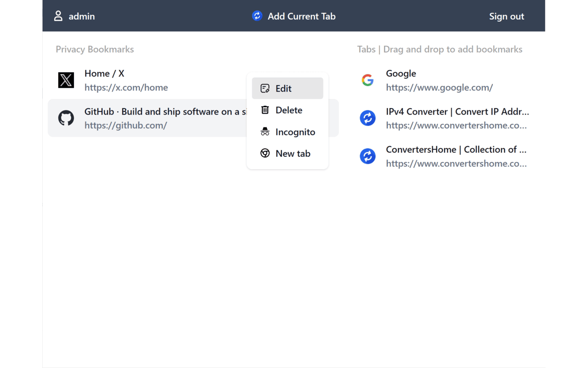Click the incognito hat icon in the menu
The height and width of the screenshot is (368, 588).
(x=265, y=132)
